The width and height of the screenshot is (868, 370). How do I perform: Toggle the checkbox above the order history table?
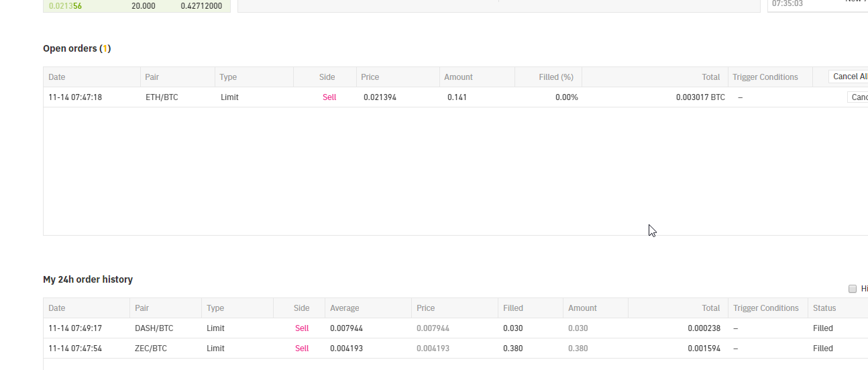853,289
